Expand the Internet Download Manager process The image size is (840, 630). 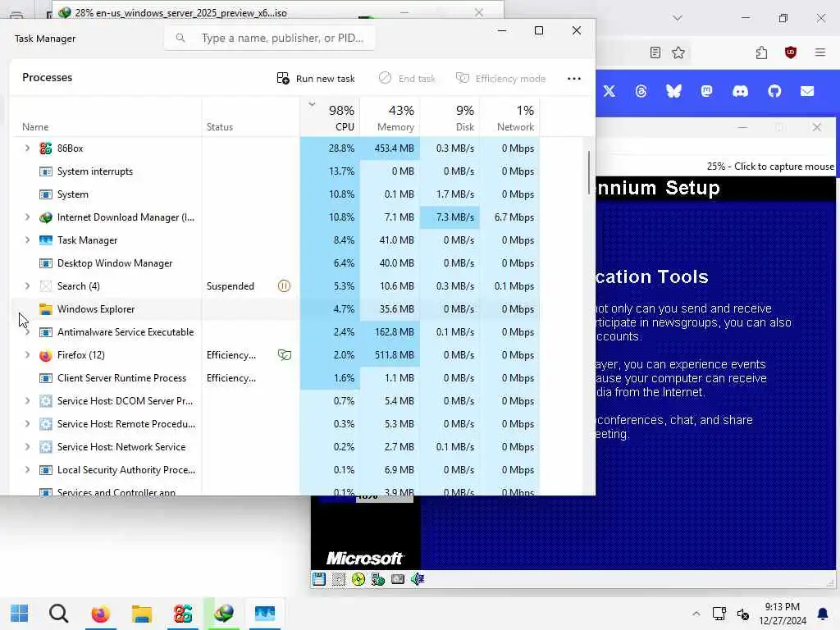[27, 217]
